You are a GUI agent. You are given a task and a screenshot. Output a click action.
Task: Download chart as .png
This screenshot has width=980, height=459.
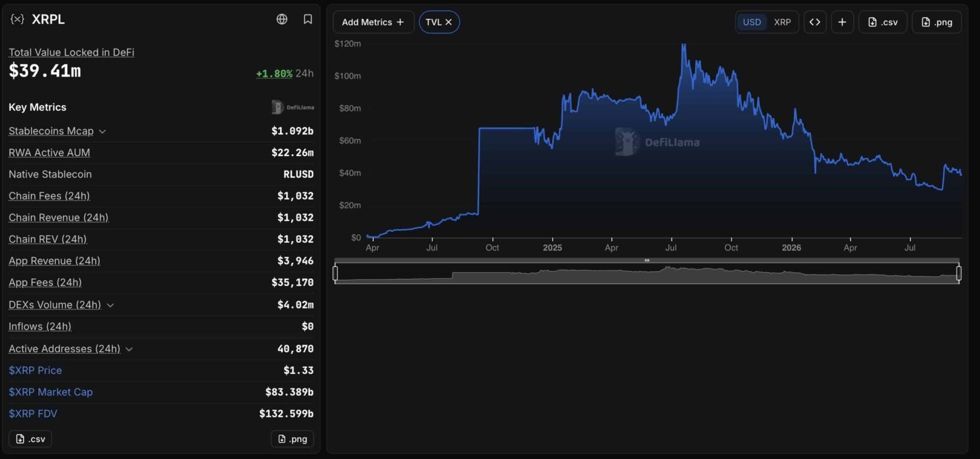(937, 22)
